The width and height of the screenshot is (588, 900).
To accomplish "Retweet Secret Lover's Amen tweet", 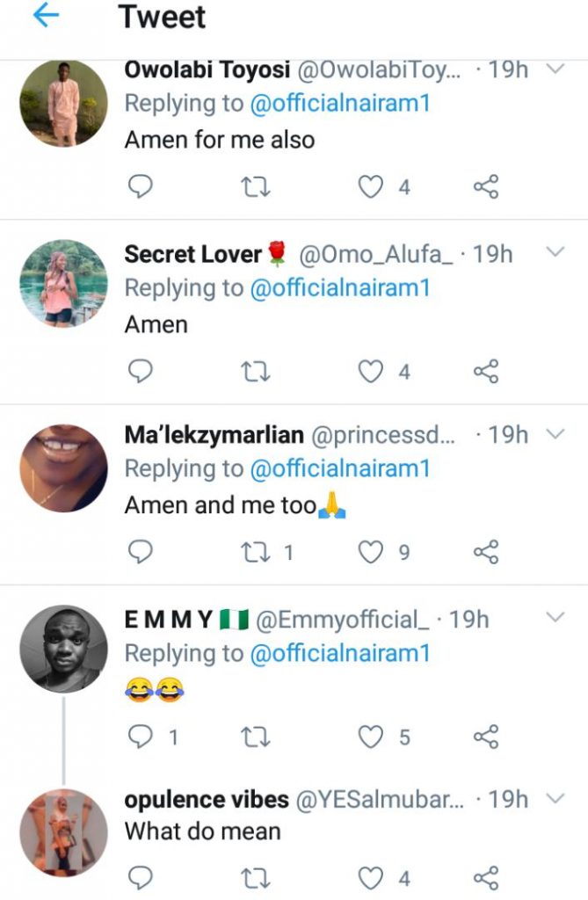I will click(x=256, y=371).
